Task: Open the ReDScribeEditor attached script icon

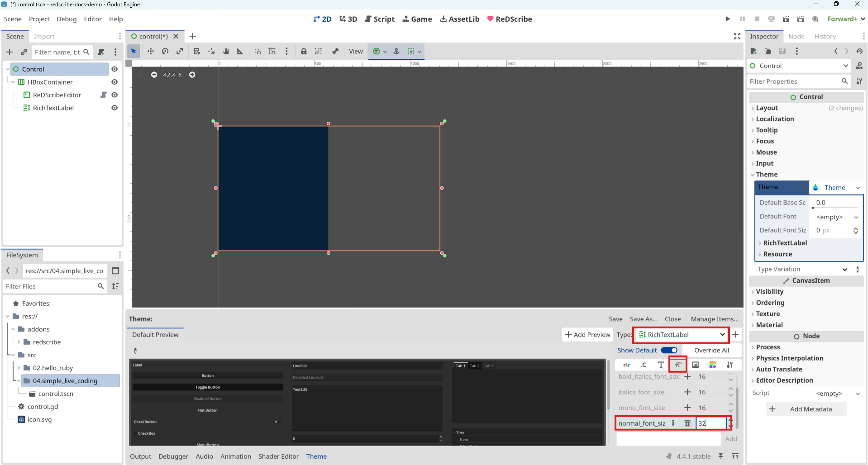Action: tap(103, 95)
